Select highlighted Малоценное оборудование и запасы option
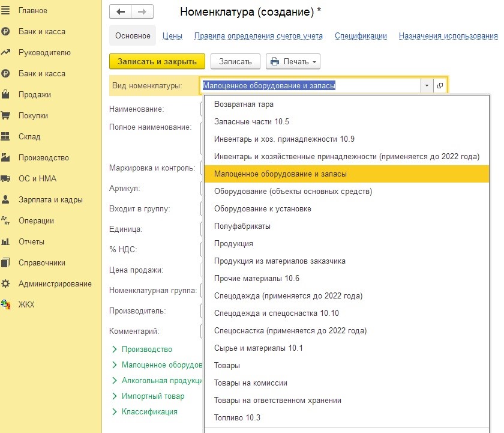This screenshot has height=433, width=504. pos(347,174)
